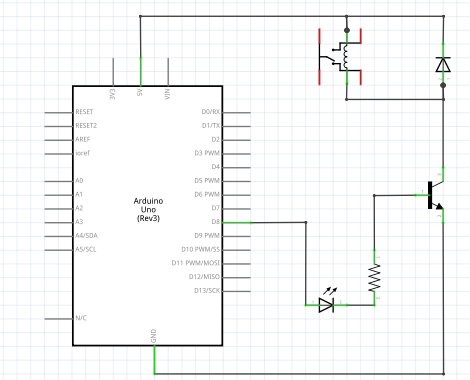Click the A5/SCL pin
The height and width of the screenshot is (380, 470).
pyautogui.click(x=59, y=250)
